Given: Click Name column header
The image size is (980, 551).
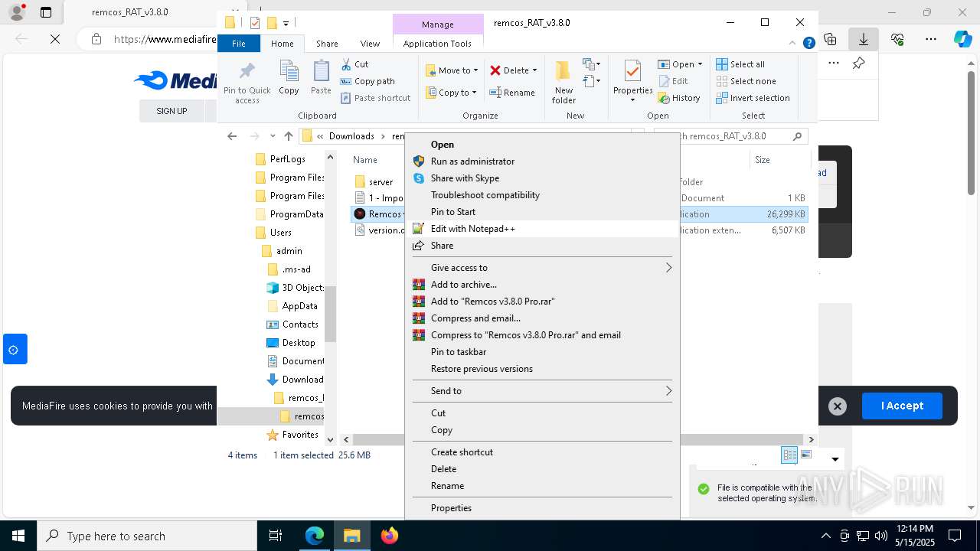Looking at the screenshot, I should pyautogui.click(x=365, y=160).
